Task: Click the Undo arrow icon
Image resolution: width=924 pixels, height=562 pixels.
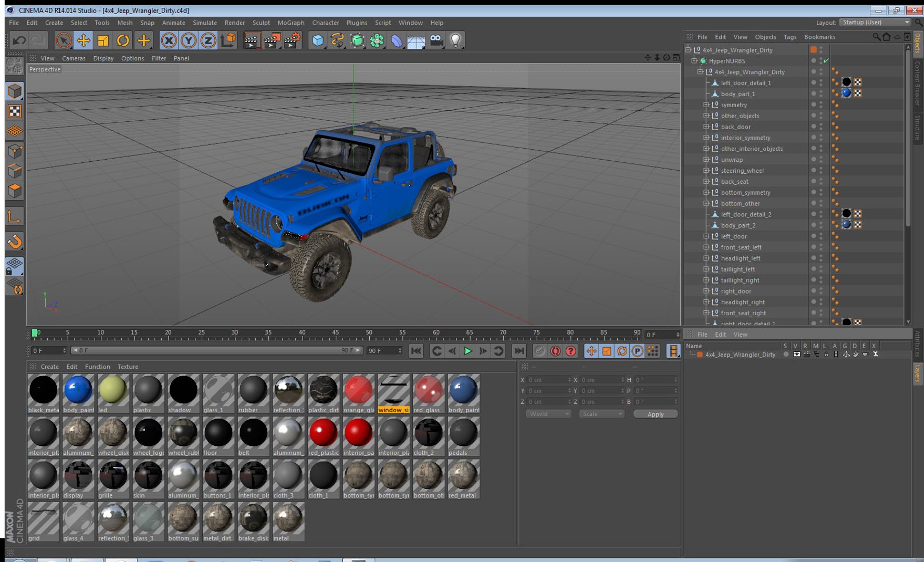Action: click(19, 40)
